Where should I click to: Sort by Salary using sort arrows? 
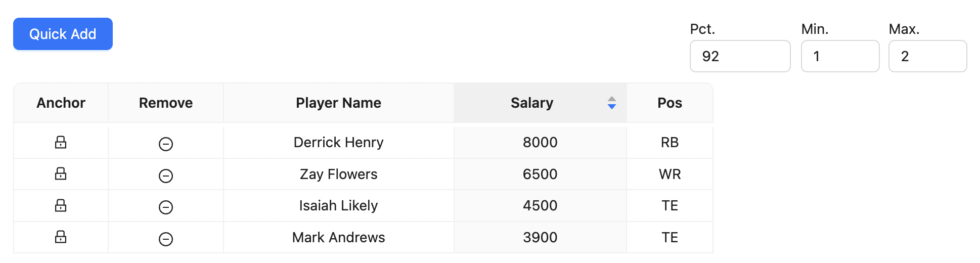pyautogui.click(x=611, y=103)
